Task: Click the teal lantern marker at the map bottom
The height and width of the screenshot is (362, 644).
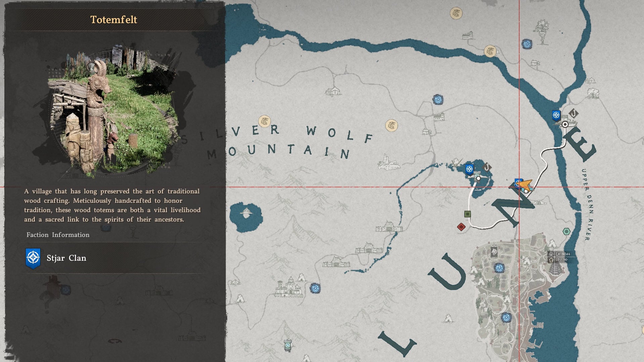Action: (288, 345)
